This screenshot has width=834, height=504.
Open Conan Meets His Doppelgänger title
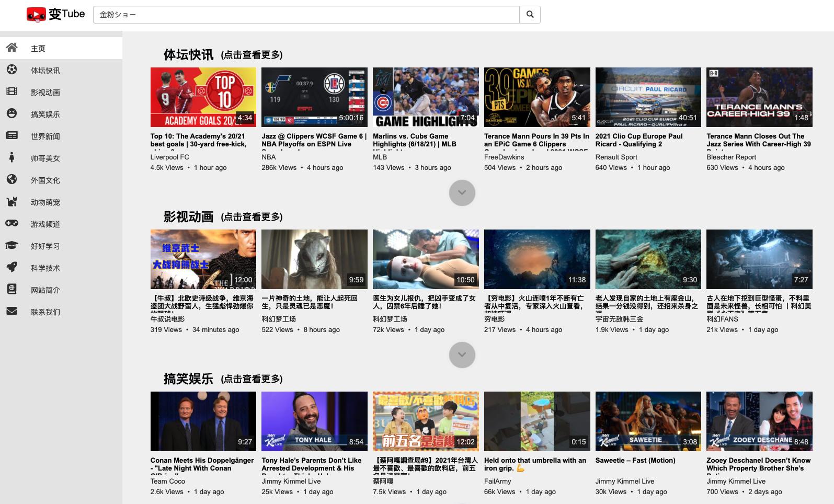[x=202, y=464]
